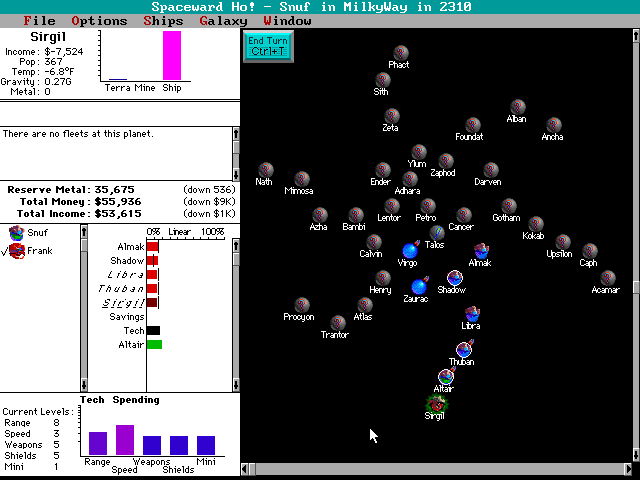The height and width of the screenshot is (480, 640).
Task: Select the blue Zaurac planet
Action: (420, 286)
